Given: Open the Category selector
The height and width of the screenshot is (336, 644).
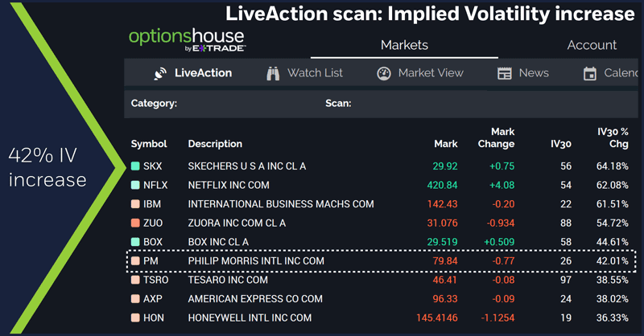Looking at the screenshot, I should tap(155, 103).
